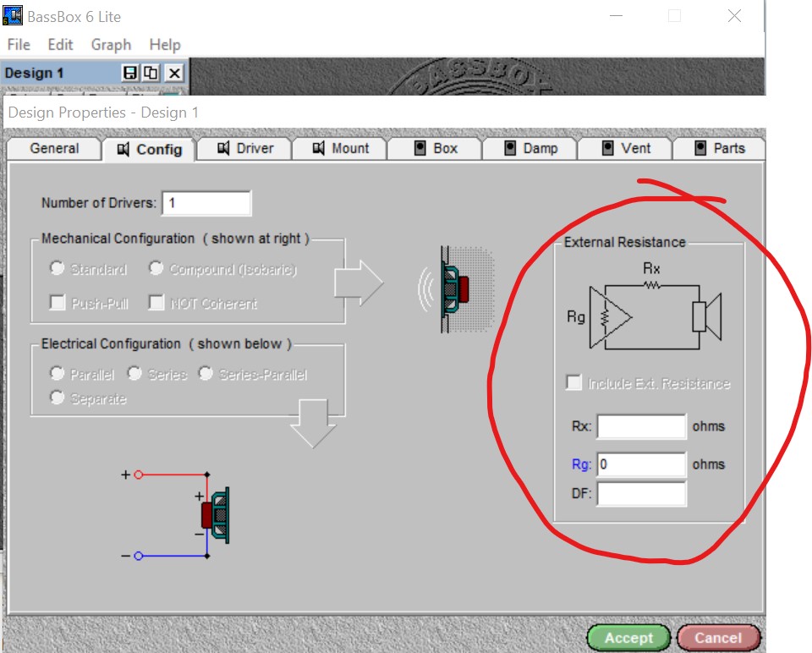Switch to the Driver tab

pyautogui.click(x=245, y=149)
